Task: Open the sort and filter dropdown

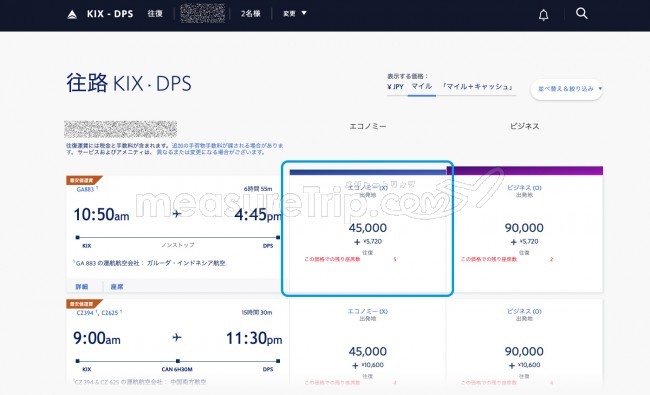Action: 567,89
